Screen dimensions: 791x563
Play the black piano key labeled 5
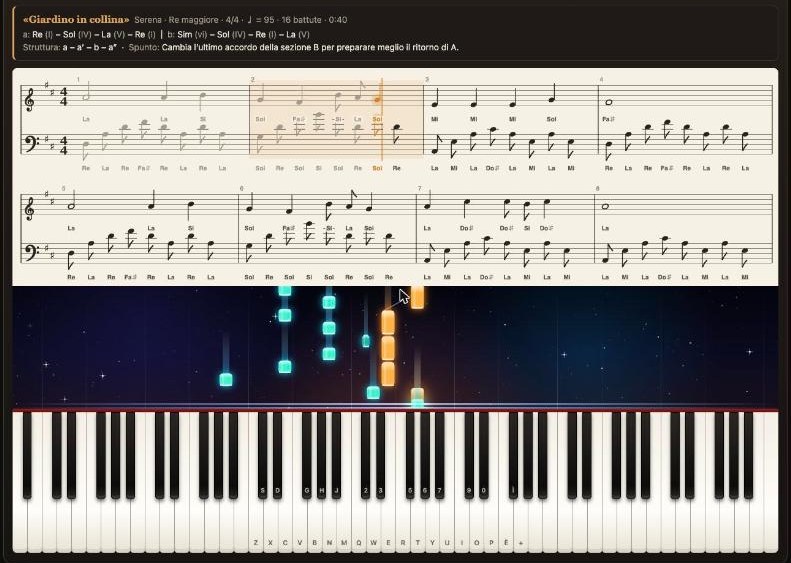[x=410, y=455]
